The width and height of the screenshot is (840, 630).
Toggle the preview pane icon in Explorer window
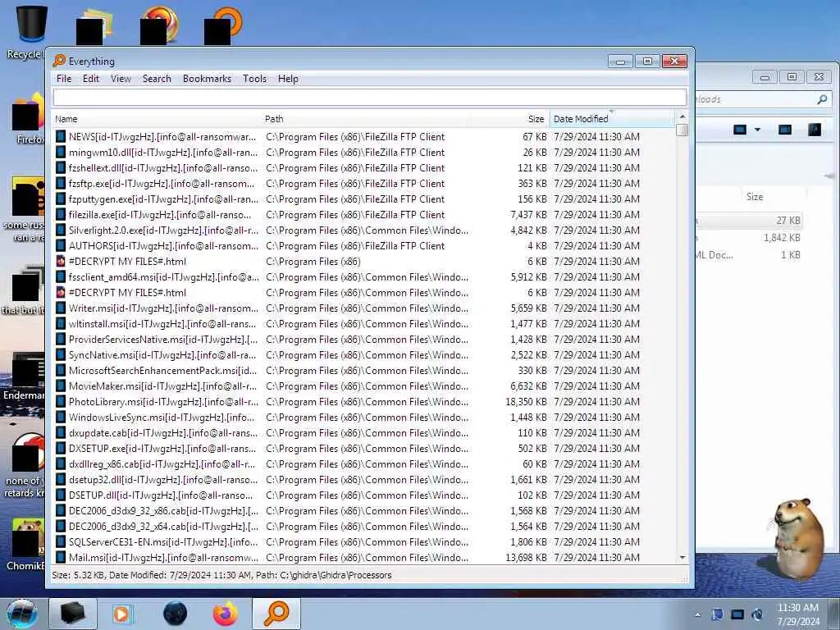tap(785, 130)
